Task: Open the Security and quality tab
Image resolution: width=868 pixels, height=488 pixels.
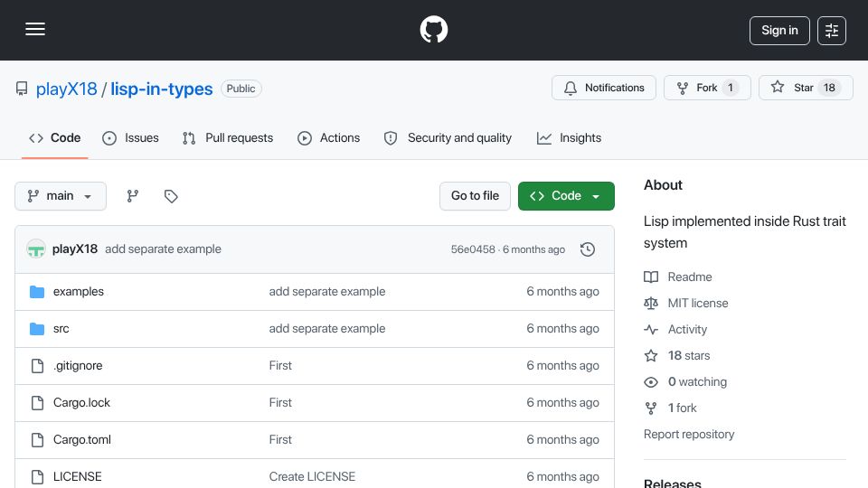Action: click(x=448, y=137)
